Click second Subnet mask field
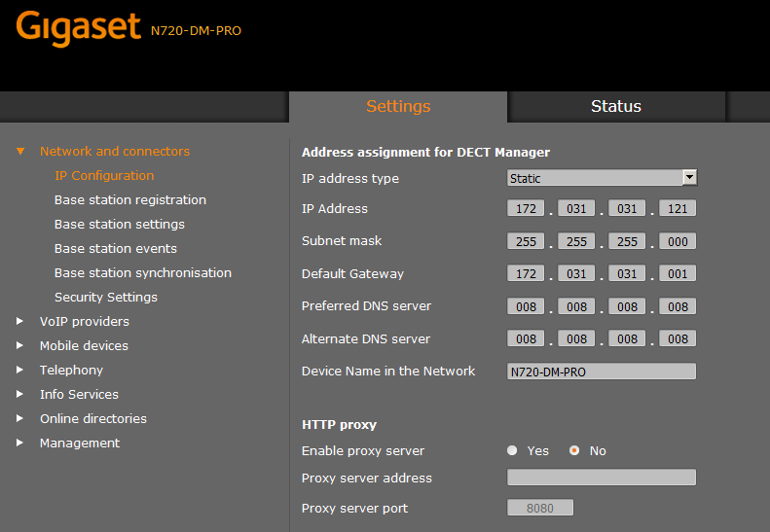Viewport: 770px width, 532px height. [576, 241]
